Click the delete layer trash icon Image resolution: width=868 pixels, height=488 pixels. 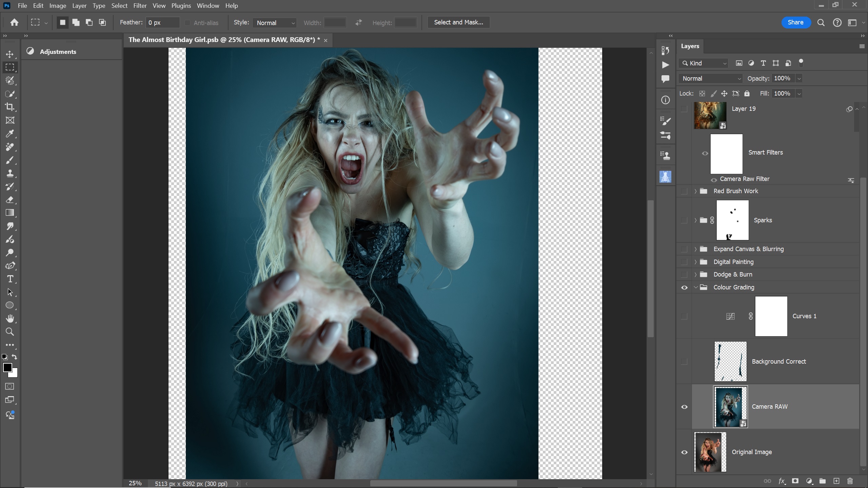(850, 481)
